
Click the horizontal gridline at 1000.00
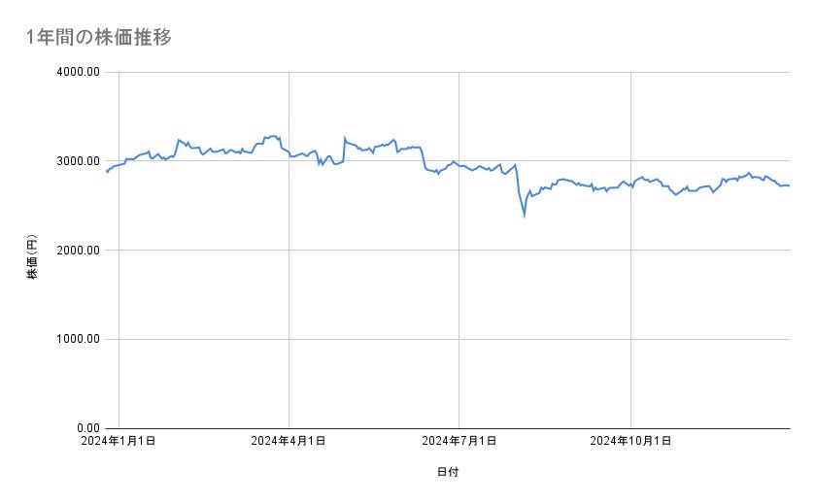point(389,339)
